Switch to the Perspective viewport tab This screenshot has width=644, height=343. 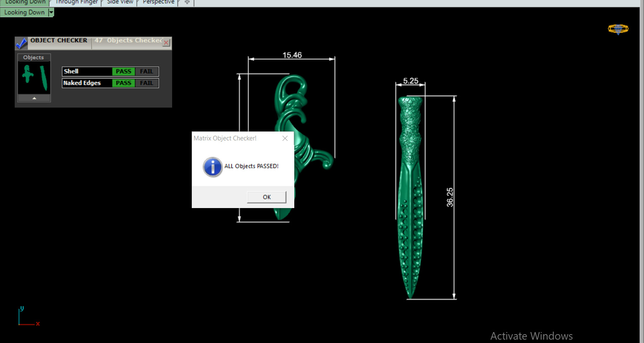point(158,2)
